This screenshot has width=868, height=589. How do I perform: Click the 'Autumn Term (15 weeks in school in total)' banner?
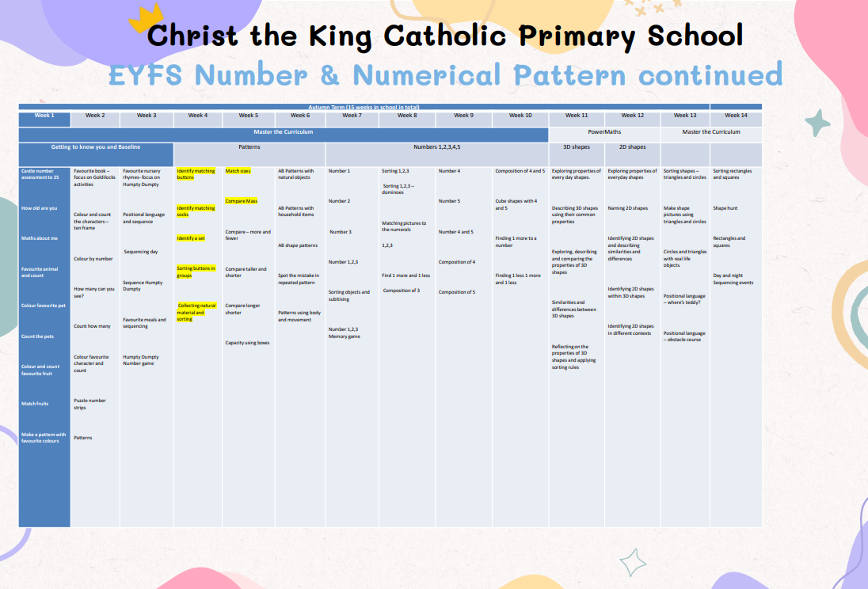coord(364,108)
